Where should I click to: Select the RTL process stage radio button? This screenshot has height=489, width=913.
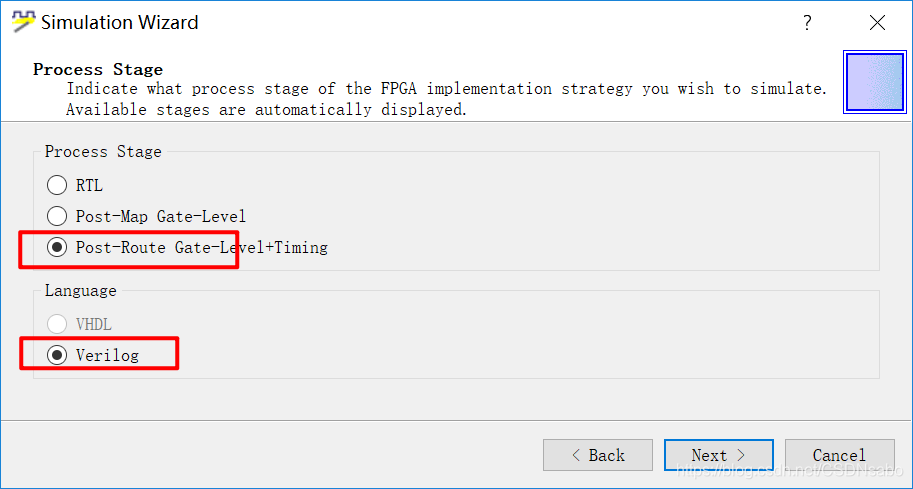[56, 185]
